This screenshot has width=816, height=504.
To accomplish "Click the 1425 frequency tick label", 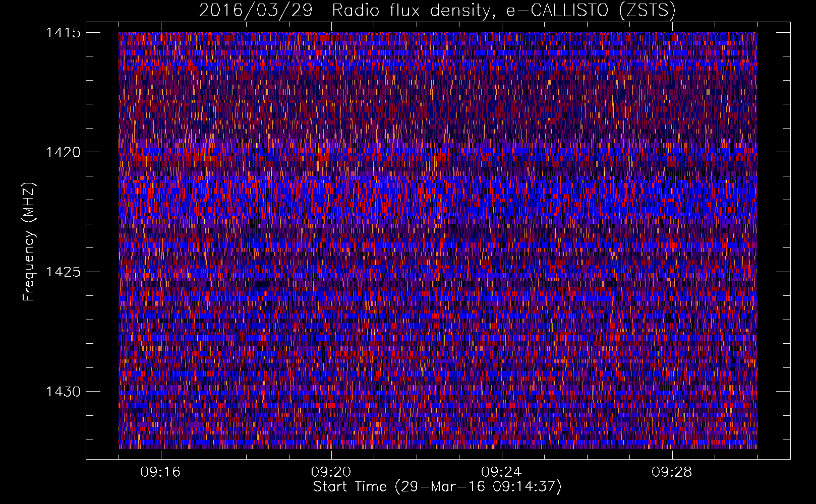I will point(63,272).
